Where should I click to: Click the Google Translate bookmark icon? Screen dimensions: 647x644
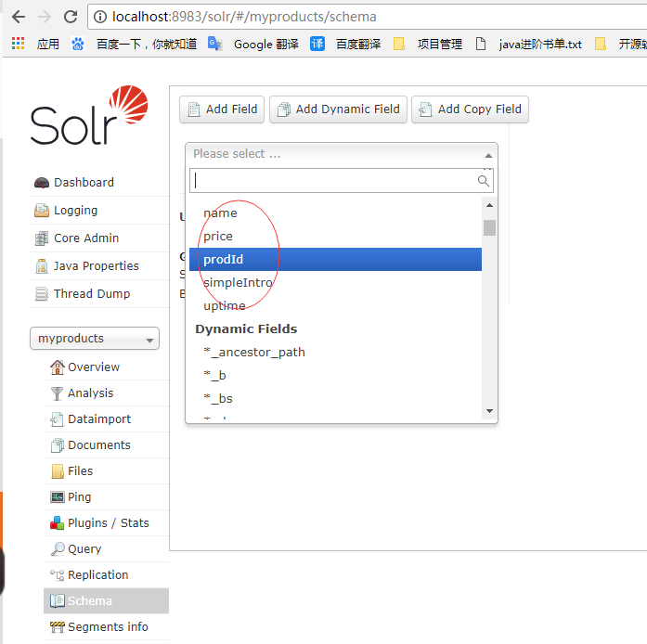pyautogui.click(x=215, y=44)
